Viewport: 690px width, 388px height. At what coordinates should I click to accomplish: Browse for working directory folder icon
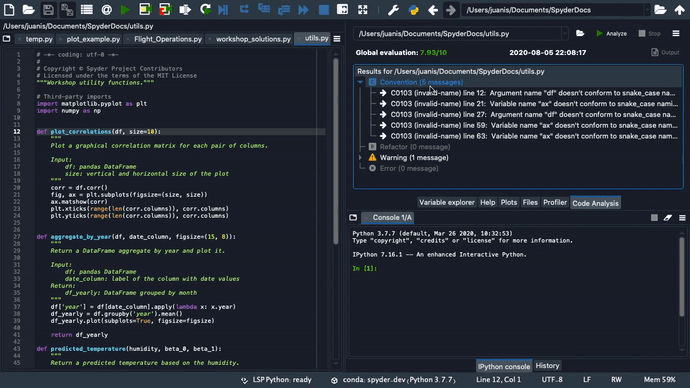(660, 9)
